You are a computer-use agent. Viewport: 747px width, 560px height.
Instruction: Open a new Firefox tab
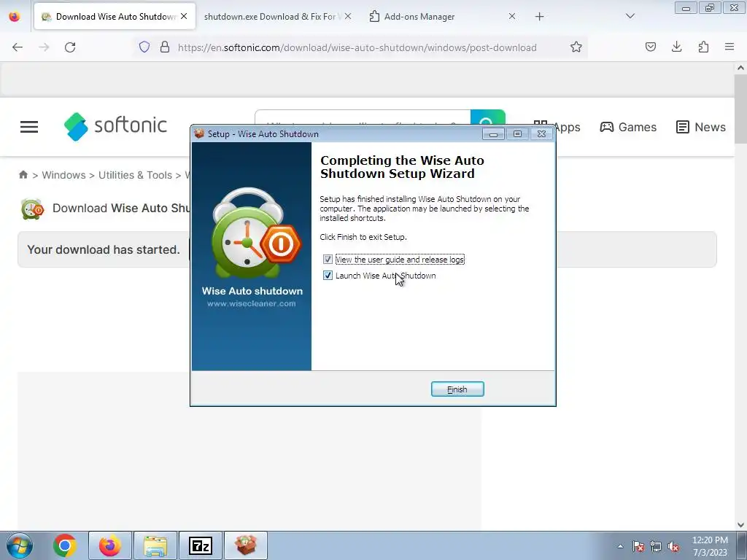click(x=539, y=17)
